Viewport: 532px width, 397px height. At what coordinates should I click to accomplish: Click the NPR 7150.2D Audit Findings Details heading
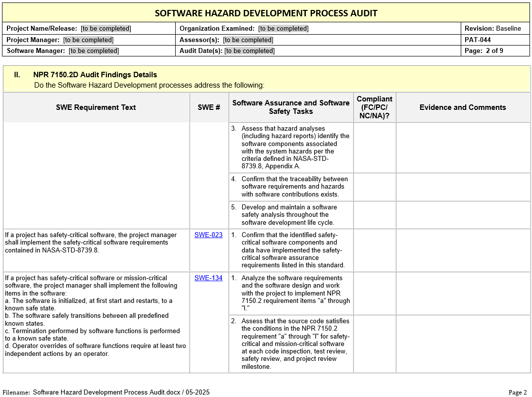(x=95, y=75)
